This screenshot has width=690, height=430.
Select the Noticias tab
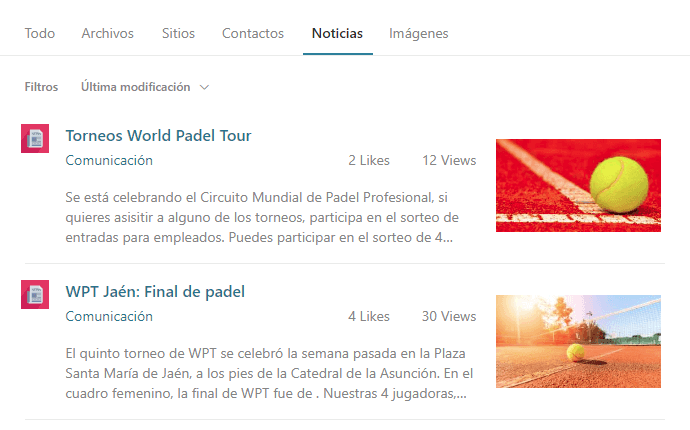click(x=338, y=33)
